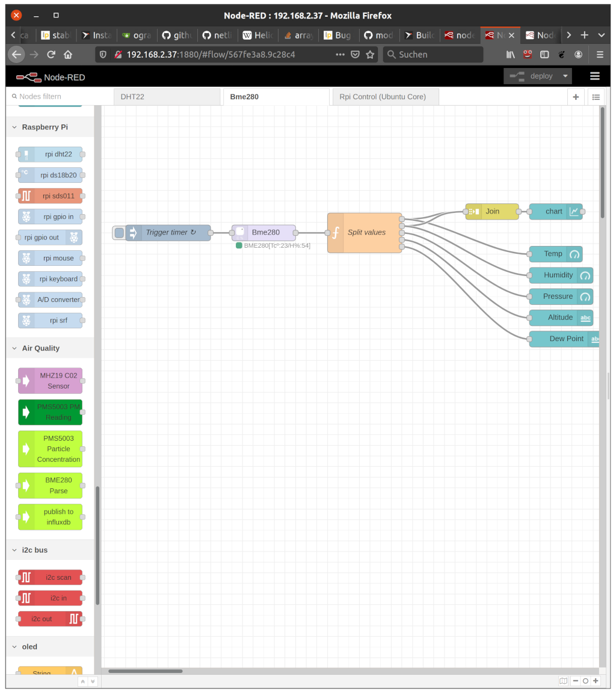This screenshot has height=694, width=616.
Task: Select the Split values function node
Action: point(365,233)
